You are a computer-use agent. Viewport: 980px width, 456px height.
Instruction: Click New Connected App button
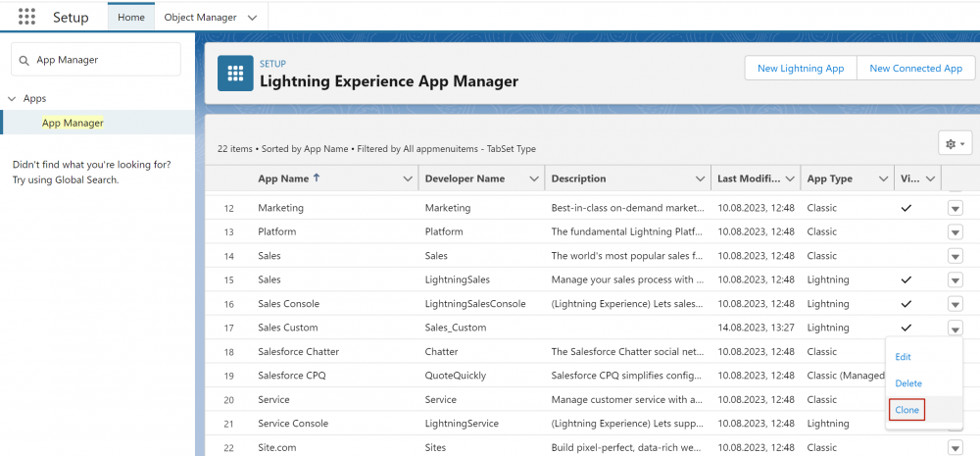click(915, 69)
